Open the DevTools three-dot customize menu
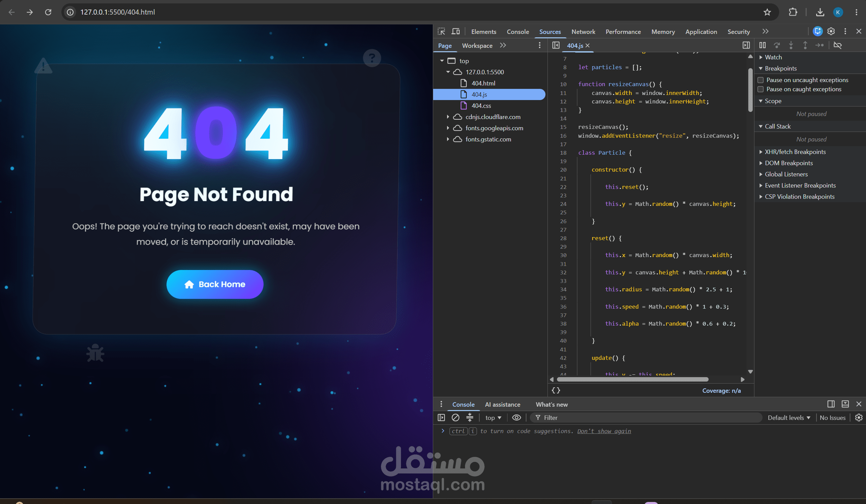The width and height of the screenshot is (866, 504). click(x=845, y=31)
